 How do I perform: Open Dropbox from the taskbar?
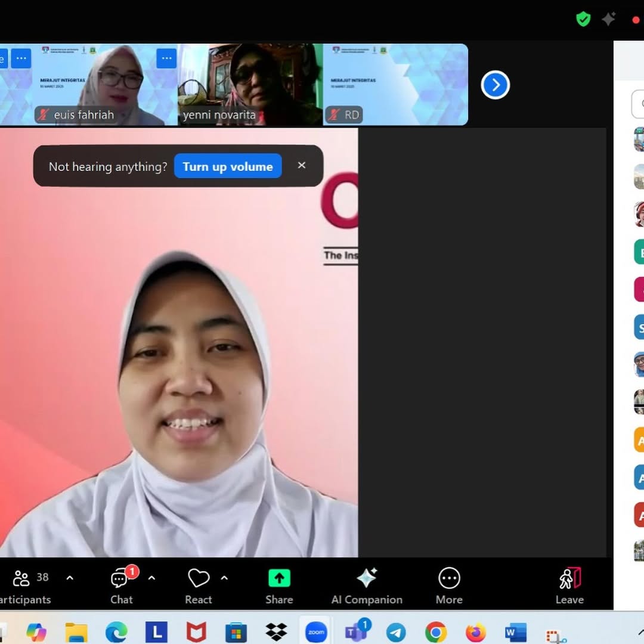(275, 632)
